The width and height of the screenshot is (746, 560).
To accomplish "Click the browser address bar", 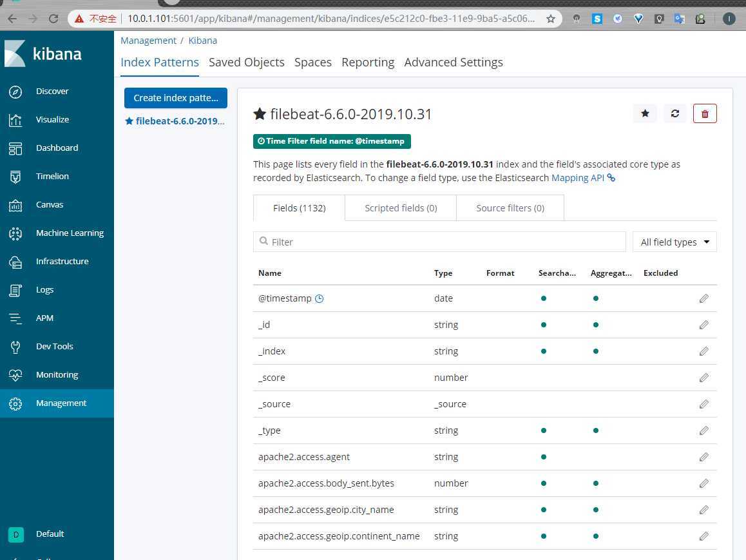I will click(x=330, y=19).
